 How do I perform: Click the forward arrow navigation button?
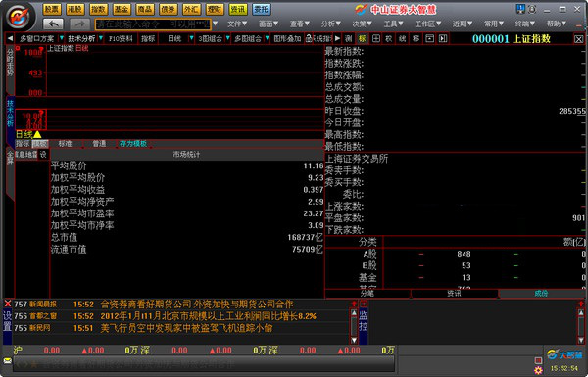[x=80, y=24]
